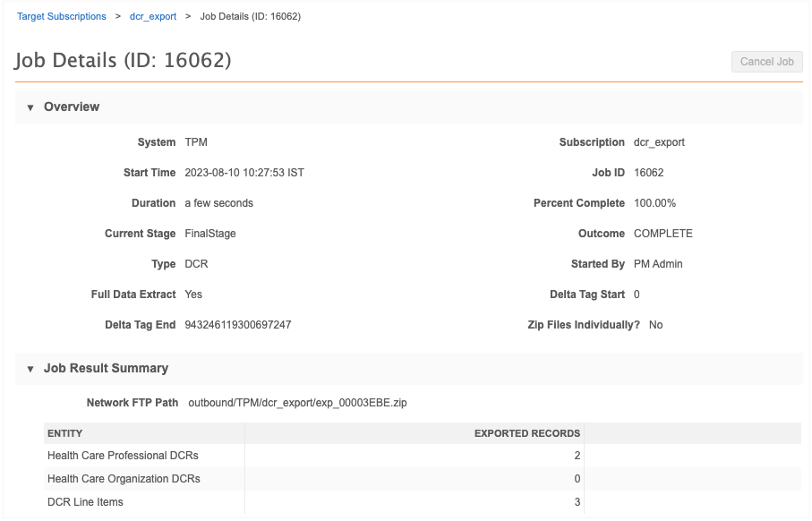
Task: Click the Job Details breadcrumb text
Action: tap(250, 17)
